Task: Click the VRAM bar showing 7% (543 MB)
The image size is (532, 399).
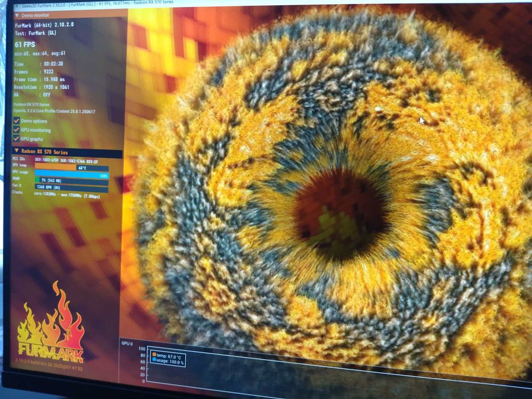Action: coord(72,181)
